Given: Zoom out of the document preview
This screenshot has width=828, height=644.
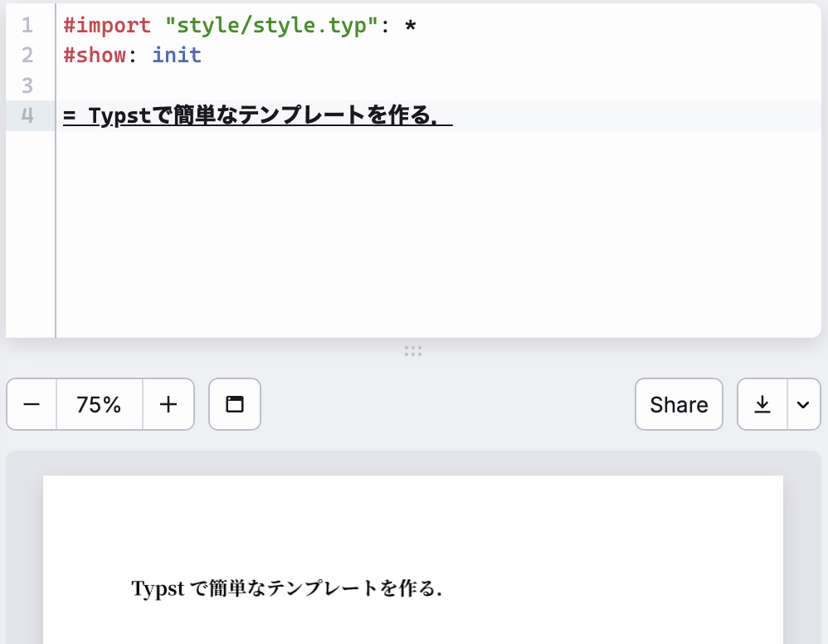Looking at the screenshot, I should click(32, 404).
